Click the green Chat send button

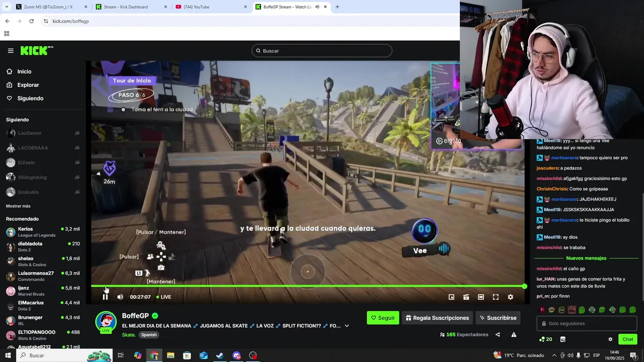627,339
